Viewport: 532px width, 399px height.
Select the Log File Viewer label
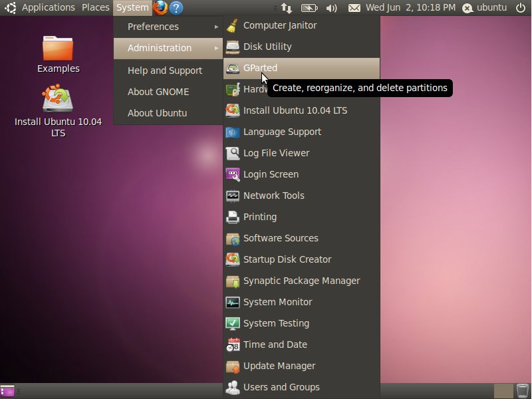pos(276,153)
